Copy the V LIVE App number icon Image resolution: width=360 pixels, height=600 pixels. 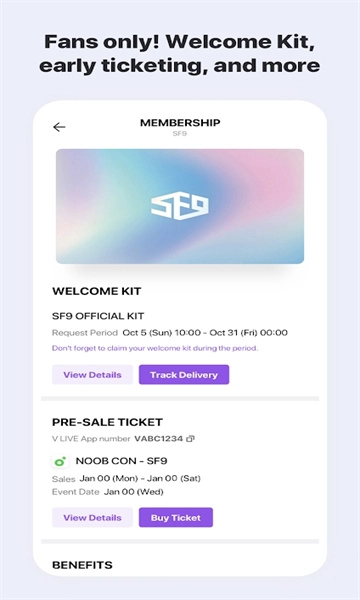pyautogui.click(x=190, y=439)
